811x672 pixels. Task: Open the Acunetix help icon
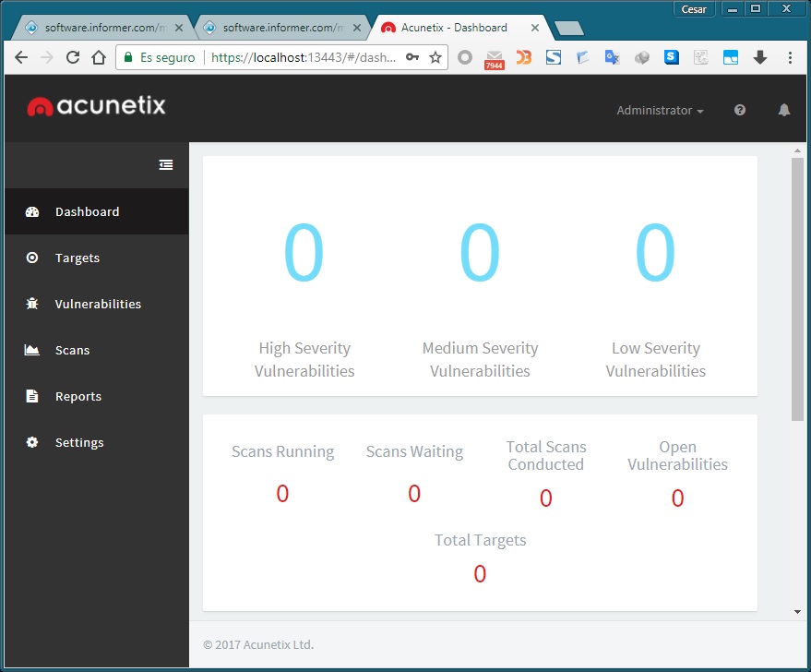click(739, 110)
